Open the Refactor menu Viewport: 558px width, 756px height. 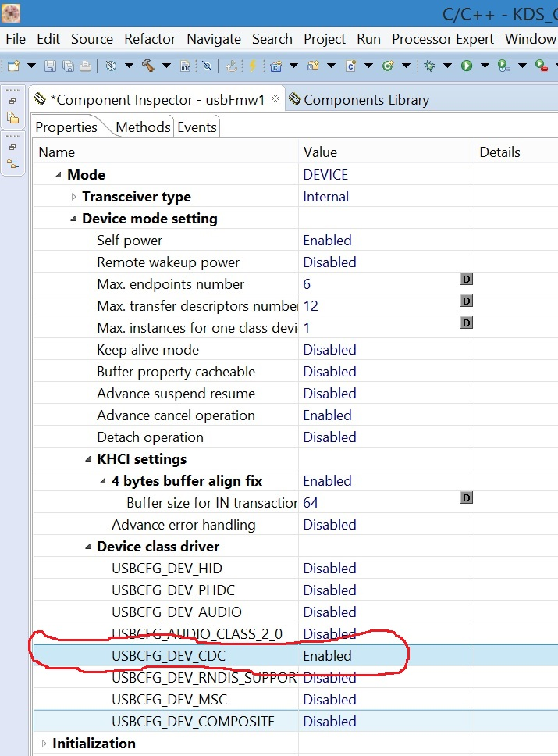[150, 38]
